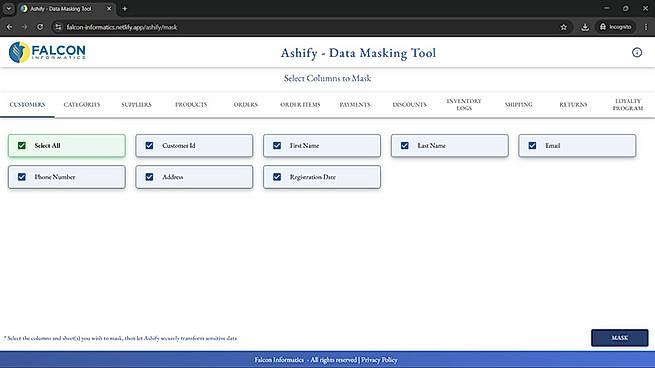Open Chrome three-dot menu
The image size is (655, 368).
(646, 27)
